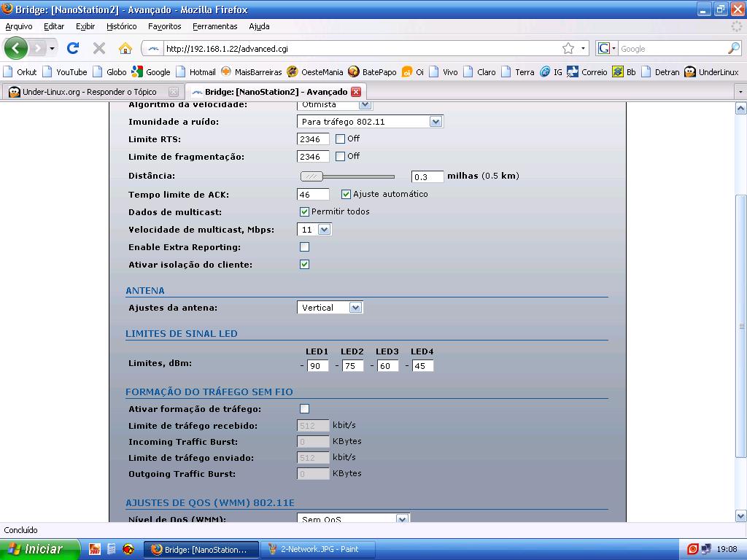Enable the Extra Reporting checkbox

click(304, 247)
